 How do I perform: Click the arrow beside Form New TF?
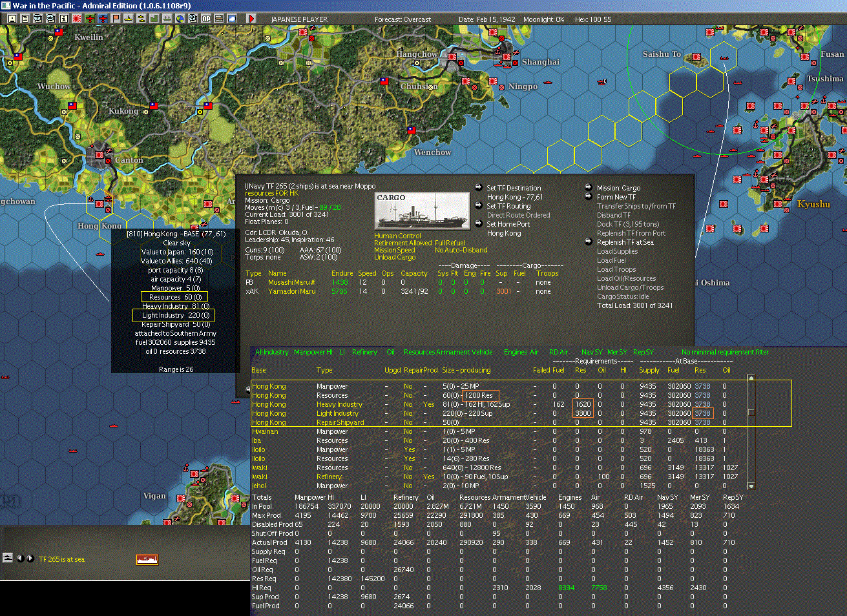[589, 196]
